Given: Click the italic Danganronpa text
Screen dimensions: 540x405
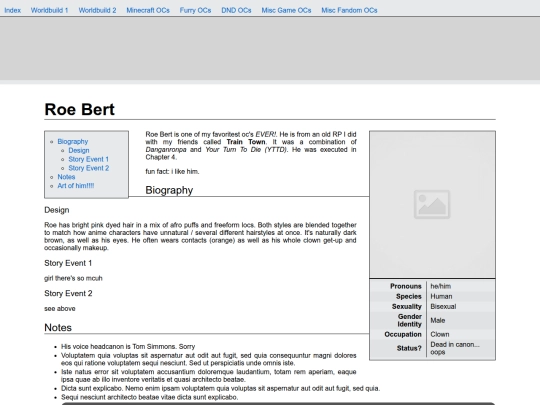Looking at the screenshot, I should [x=166, y=149].
